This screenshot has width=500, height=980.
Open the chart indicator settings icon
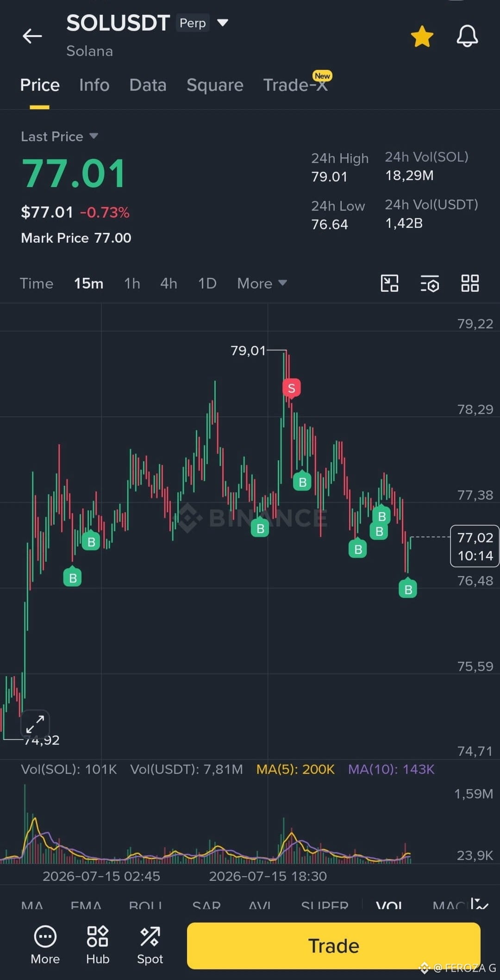[430, 283]
